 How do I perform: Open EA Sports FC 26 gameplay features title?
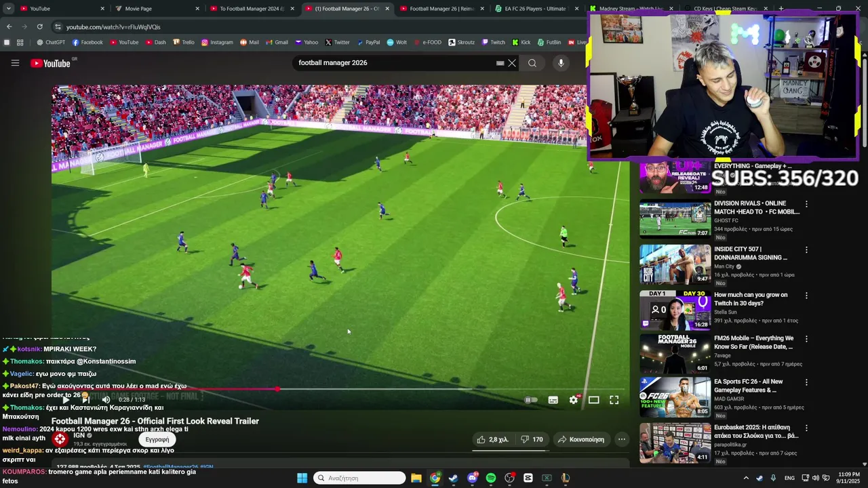[749, 386]
